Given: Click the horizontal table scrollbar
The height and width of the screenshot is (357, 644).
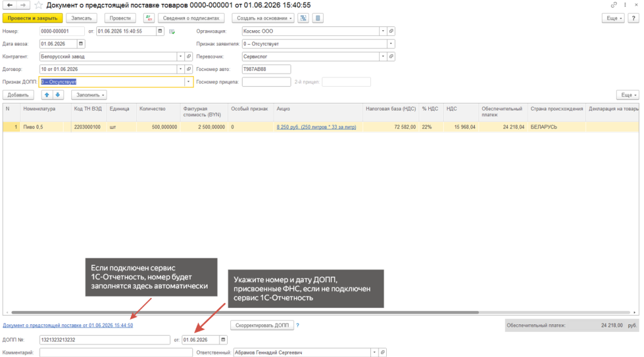Looking at the screenshot, I should 245,312.
